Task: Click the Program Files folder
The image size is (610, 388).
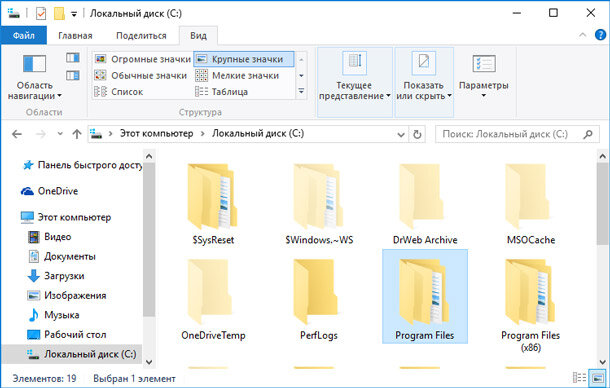Action: click(425, 297)
